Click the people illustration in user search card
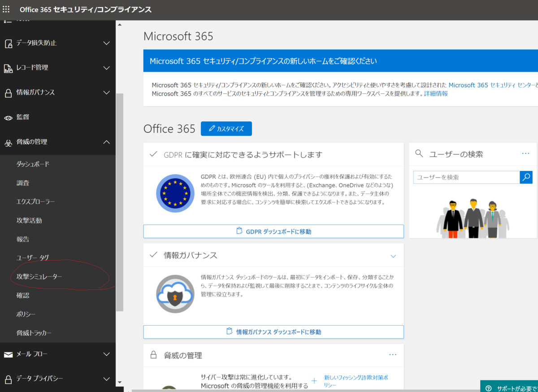Viewport: 538px width, 392px height. (x=473, y=218)
